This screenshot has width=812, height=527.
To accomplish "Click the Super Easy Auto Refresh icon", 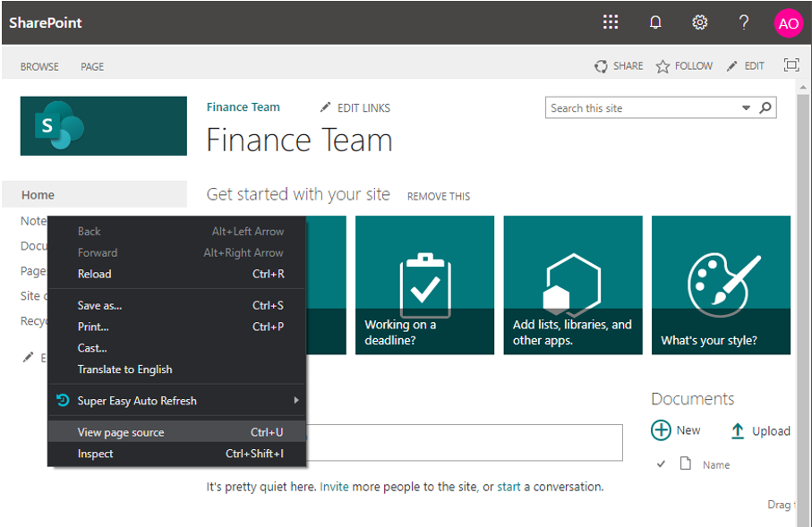I will (x=63, y=400).
